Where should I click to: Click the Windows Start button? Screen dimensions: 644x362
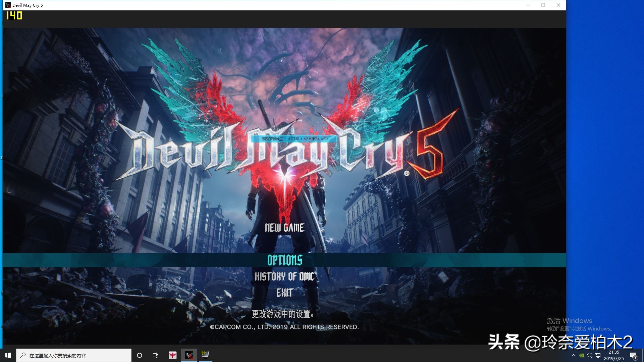tap(8, 355)
